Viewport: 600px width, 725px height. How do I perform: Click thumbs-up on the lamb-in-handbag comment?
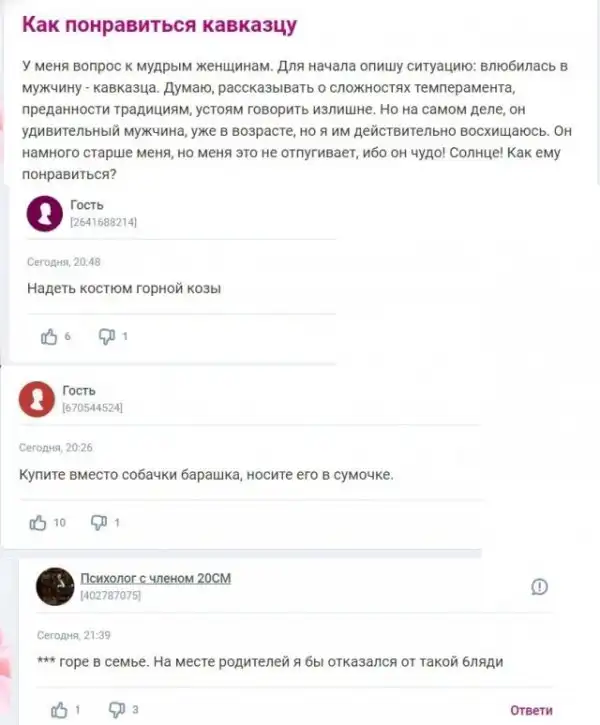tap(38, 523)
